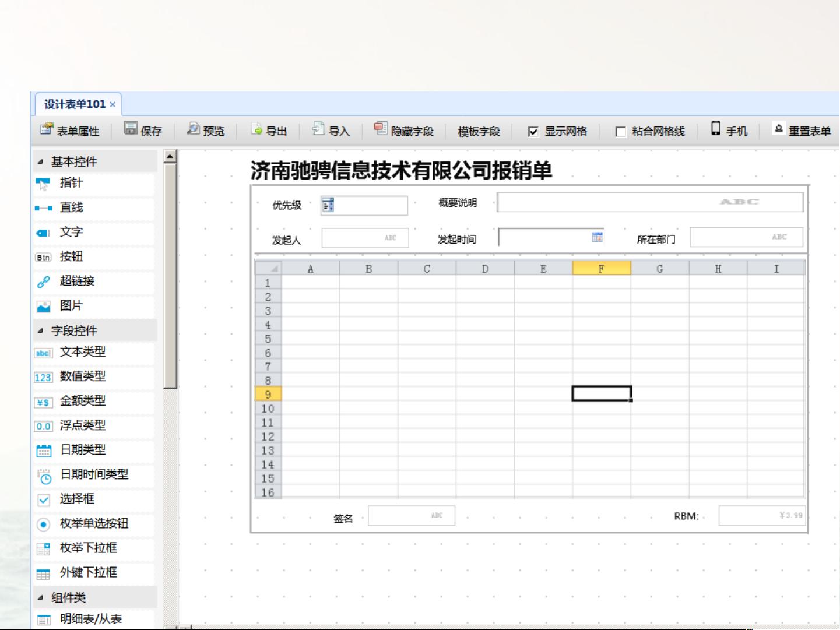Select the 发起时间 label
Screen dimensions: 840x630
(x=457, y=239)
